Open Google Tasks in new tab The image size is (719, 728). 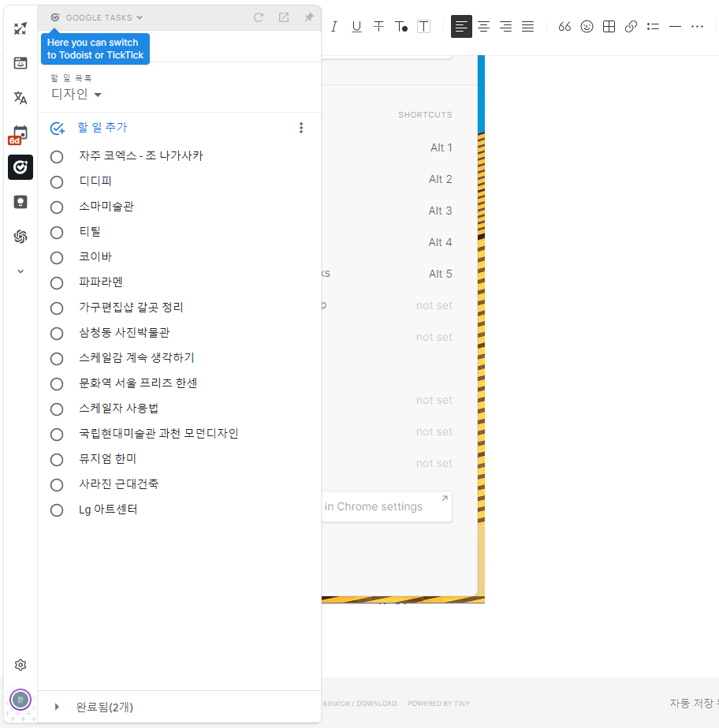284,17
